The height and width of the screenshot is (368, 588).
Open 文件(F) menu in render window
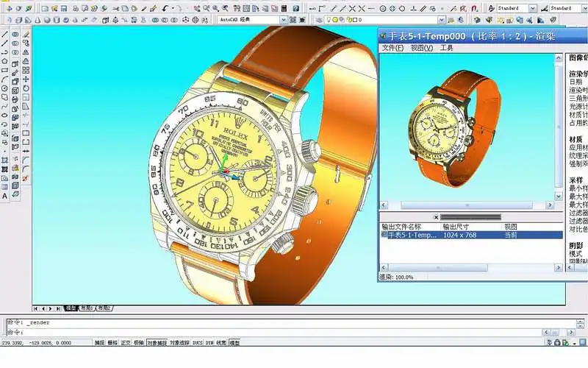click(x=392, y=48)
